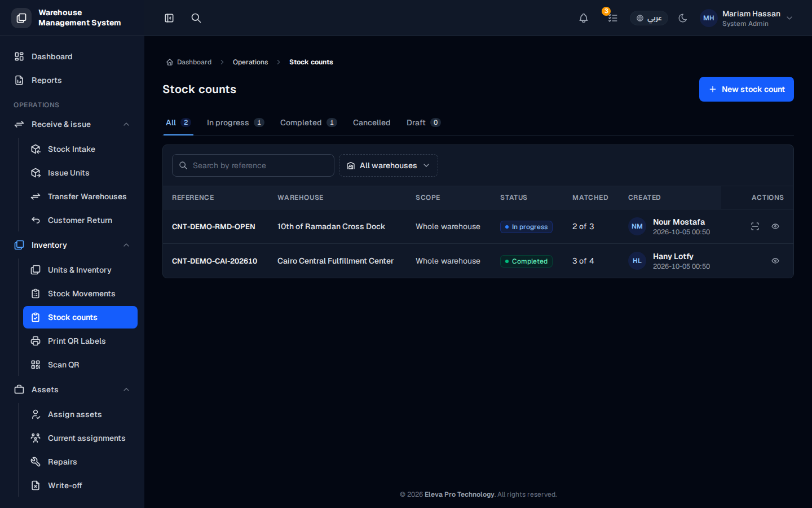The width and height of the screenshot is (812, 508).
Task: Open All warehouses filter dropdown
Action: 389,165
